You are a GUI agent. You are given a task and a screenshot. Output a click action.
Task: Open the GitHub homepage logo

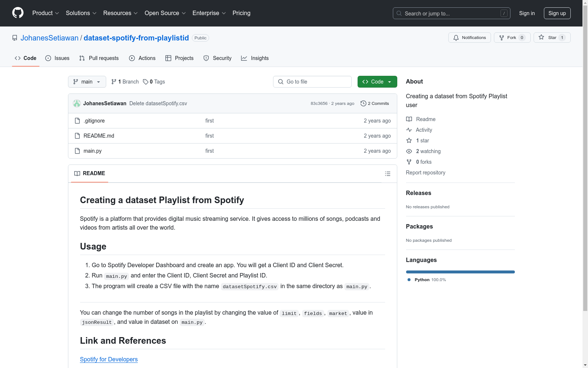click(x=18, y=13)
